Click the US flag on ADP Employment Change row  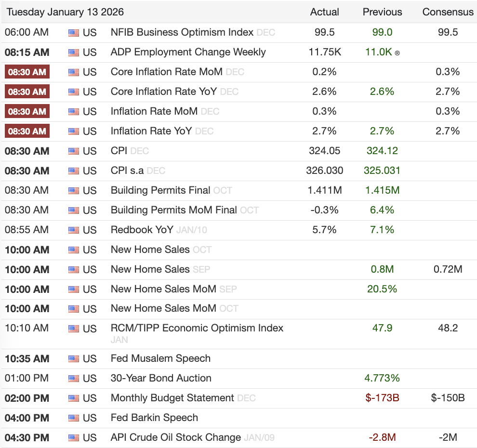pos(73,52)
